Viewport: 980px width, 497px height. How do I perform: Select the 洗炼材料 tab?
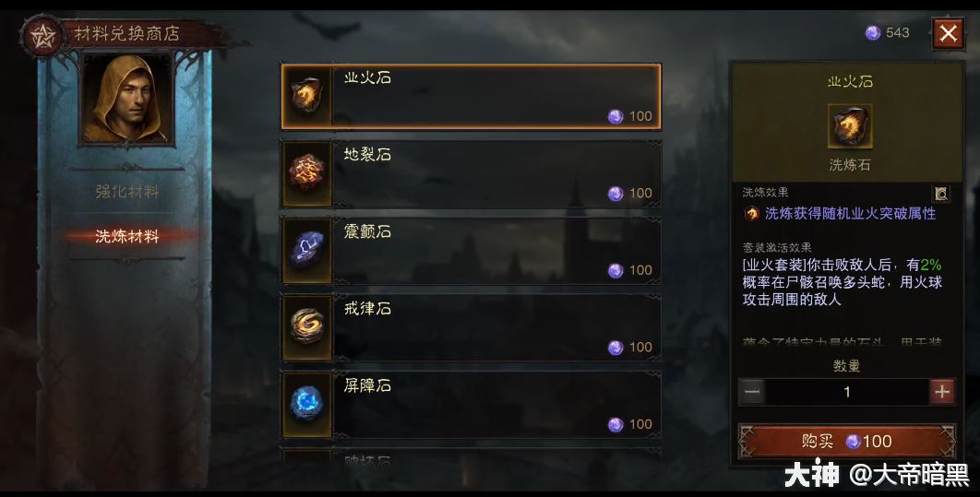126,236
